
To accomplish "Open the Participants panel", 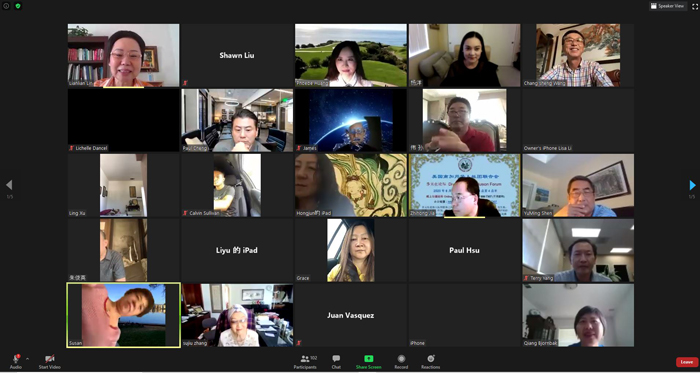I will click(x=305, y=361).
